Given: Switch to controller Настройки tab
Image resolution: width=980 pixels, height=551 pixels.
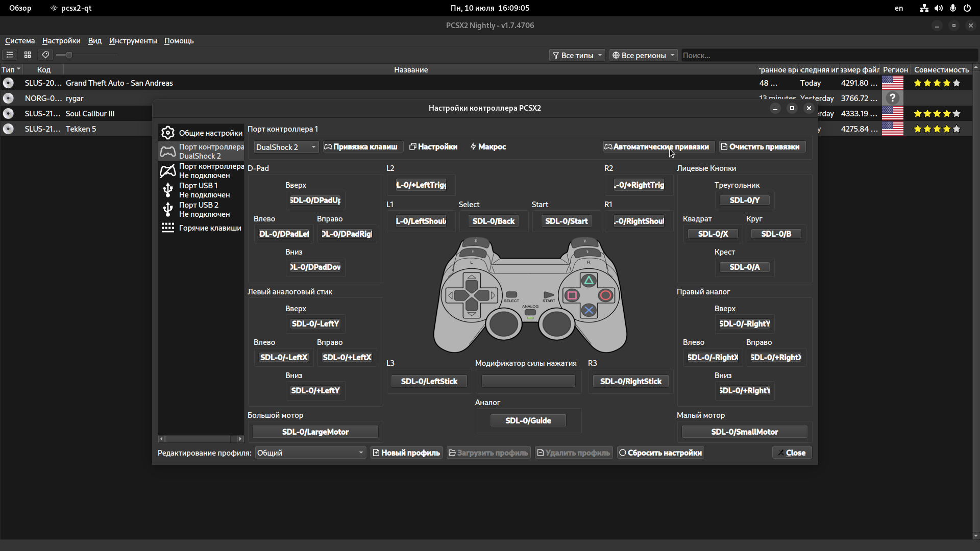Looking at the screenshot, I should pos(433,146).
